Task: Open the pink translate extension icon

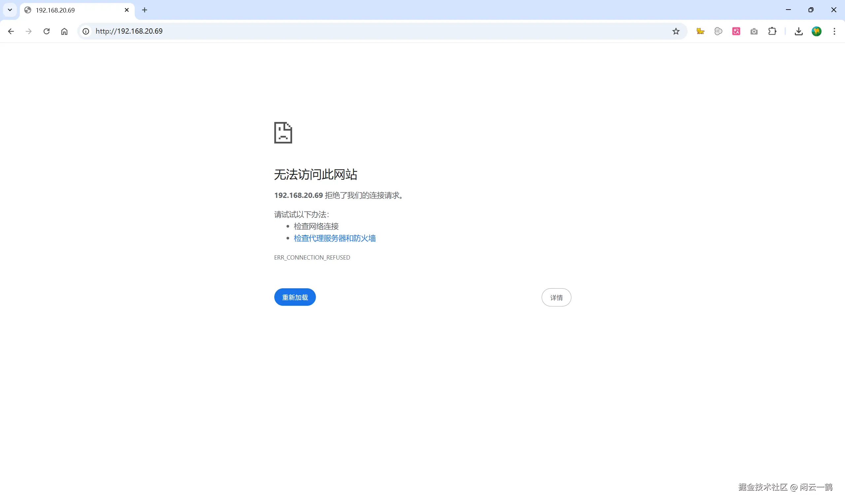Action: tap(736, 31)
